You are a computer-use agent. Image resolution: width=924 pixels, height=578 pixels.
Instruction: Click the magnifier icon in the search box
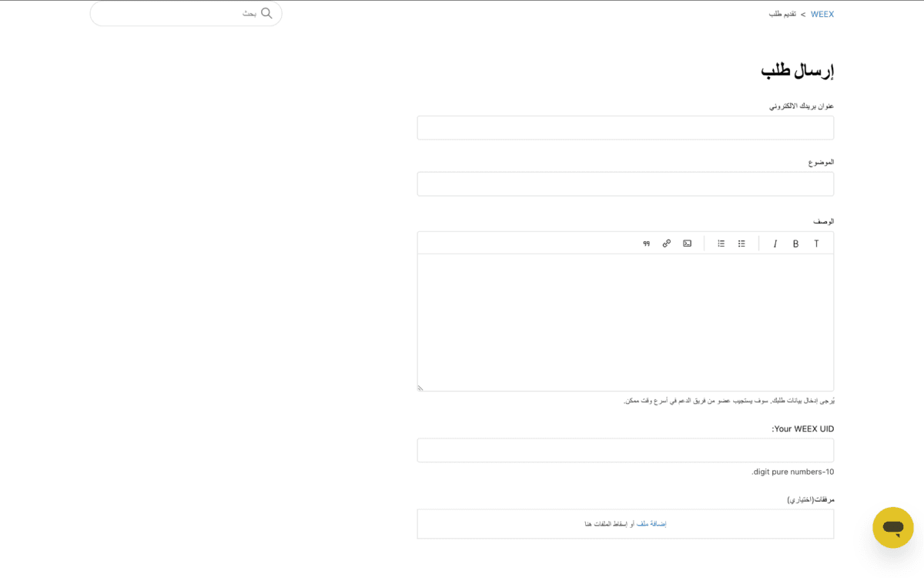[x=266, y=13]
